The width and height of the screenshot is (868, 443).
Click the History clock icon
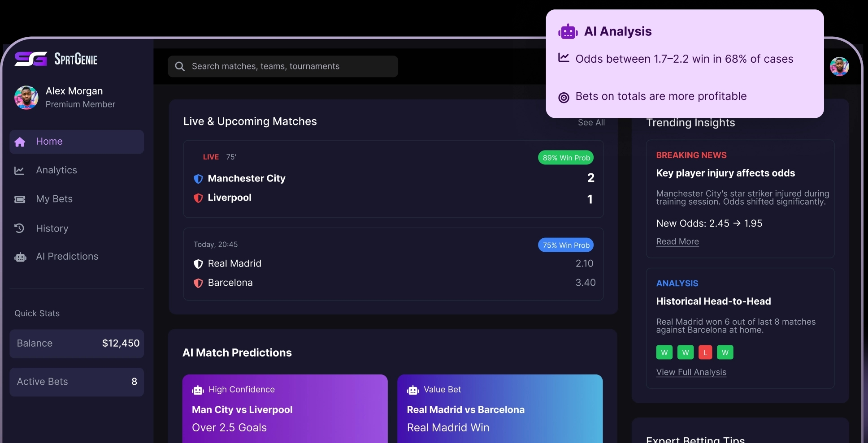pyautogui.click(x=19, y=228)
